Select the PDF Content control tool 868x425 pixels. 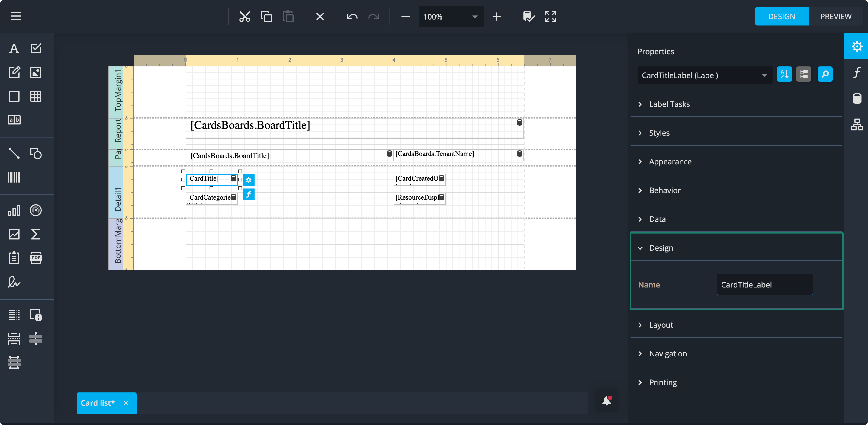(x=36, y=258)
